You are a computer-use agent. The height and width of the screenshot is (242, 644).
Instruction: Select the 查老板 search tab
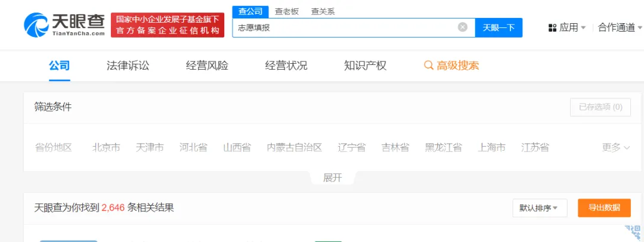point(287,11)
